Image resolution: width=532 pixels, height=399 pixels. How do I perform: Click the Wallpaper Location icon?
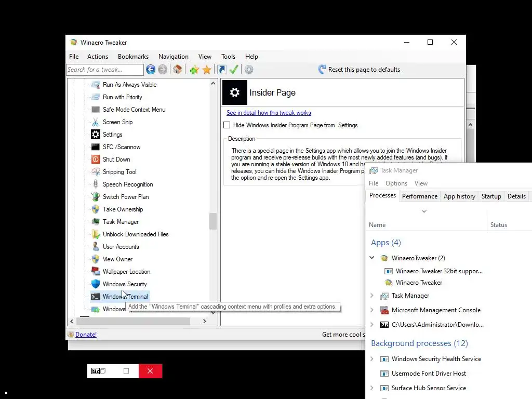coord(96,271)
